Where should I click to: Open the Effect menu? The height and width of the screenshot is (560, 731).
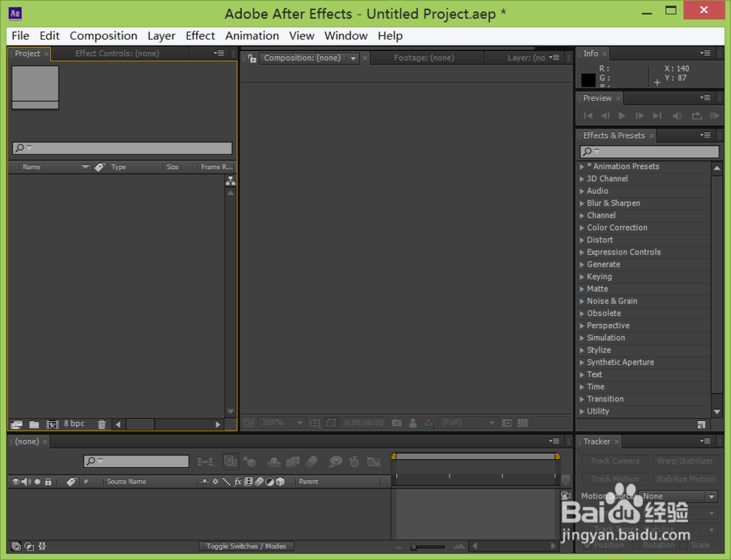[x=200, y=36]
